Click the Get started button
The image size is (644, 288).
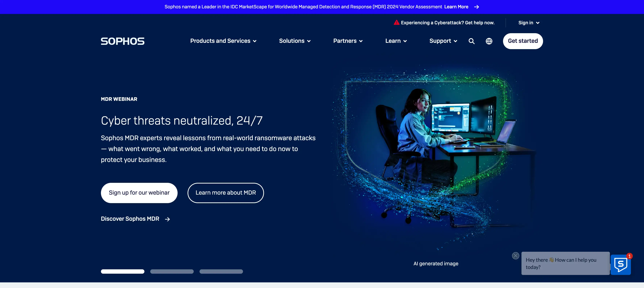pyautogui.click(x=523, y=41)
